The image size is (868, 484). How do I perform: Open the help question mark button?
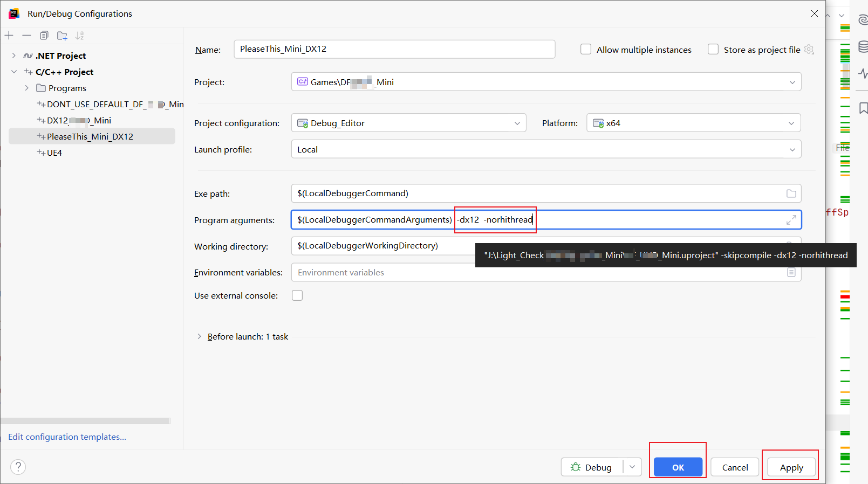pyautogui.click(x=18, y=467)
